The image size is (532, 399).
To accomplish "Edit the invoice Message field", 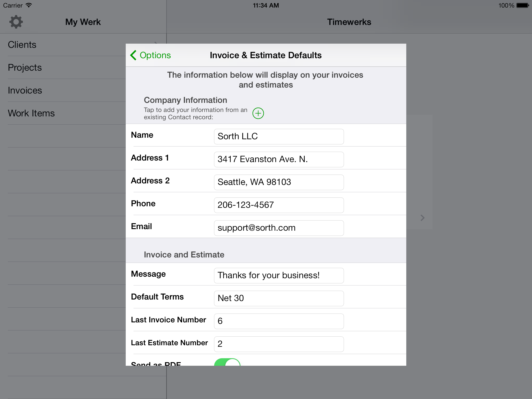I will [x=278, y=275].
